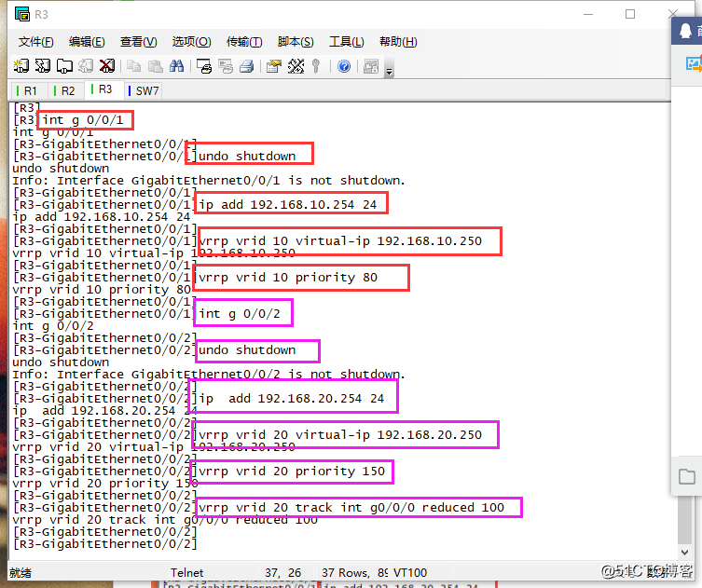Image resolution: width=702 pixels, height=588 pixels.
Task: Click the grayed SecureFX toolbar icon
Action: [371, 66]
